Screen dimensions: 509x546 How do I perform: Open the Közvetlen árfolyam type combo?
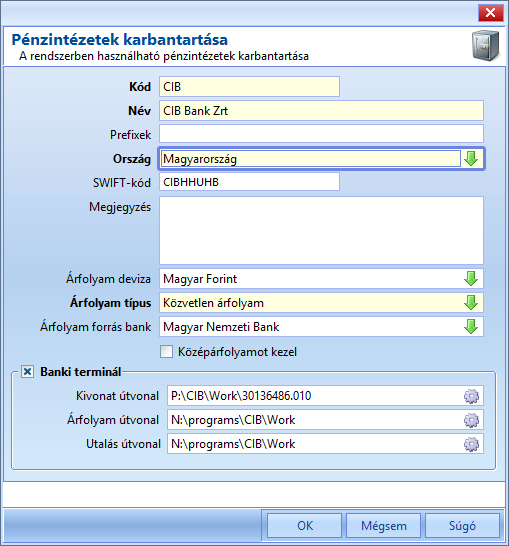click(321, 303)
